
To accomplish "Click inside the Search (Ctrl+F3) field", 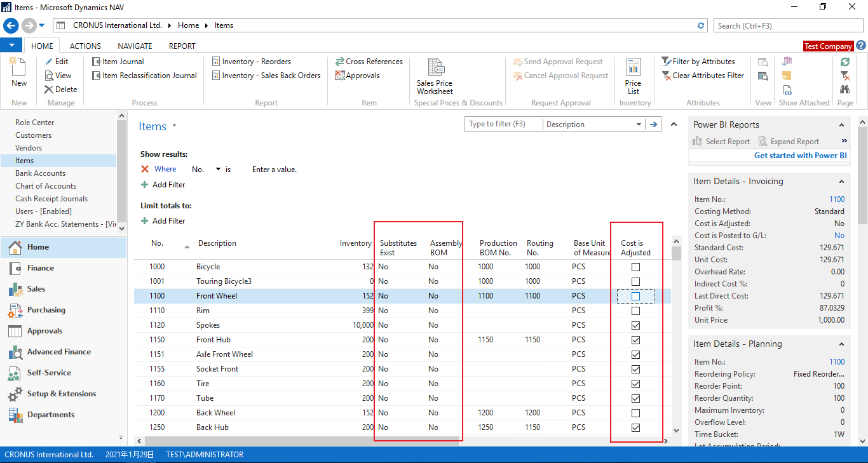I will click(788, 25).
